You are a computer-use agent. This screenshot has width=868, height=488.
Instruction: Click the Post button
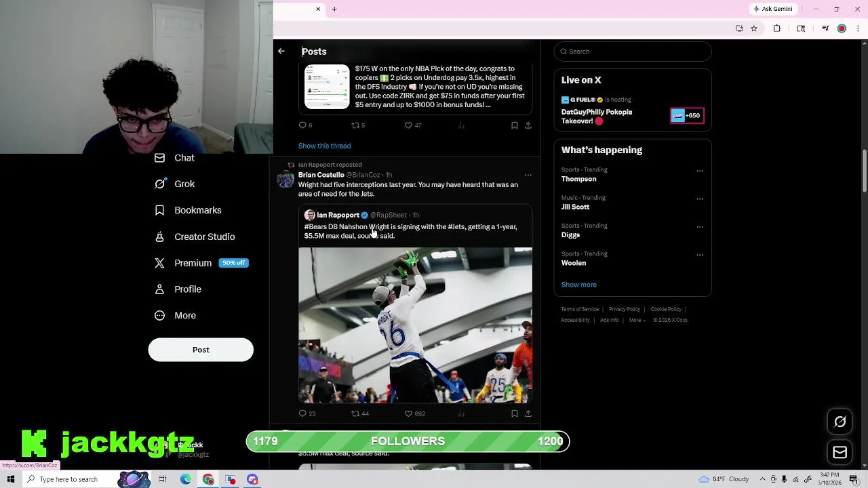pos(201,350)
